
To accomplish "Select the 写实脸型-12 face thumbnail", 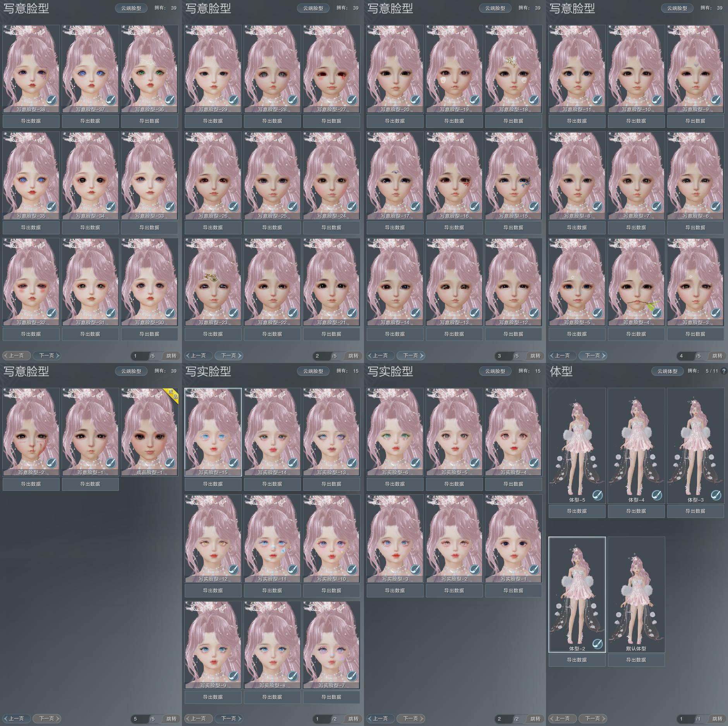I will [x=213, y=538].
